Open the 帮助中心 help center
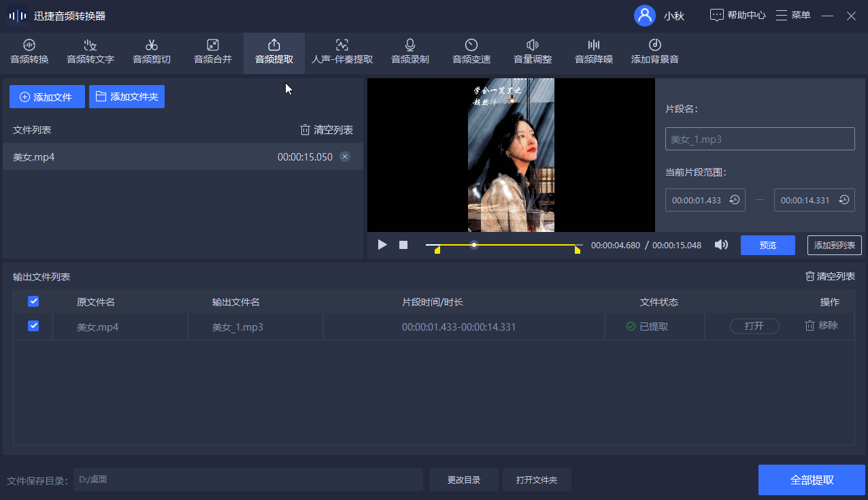The width and height of the screenshot is (868, 500). click(738, 15)
